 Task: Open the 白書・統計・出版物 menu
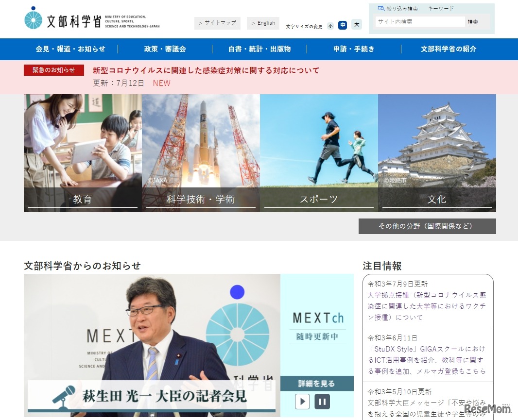(260, 49)
